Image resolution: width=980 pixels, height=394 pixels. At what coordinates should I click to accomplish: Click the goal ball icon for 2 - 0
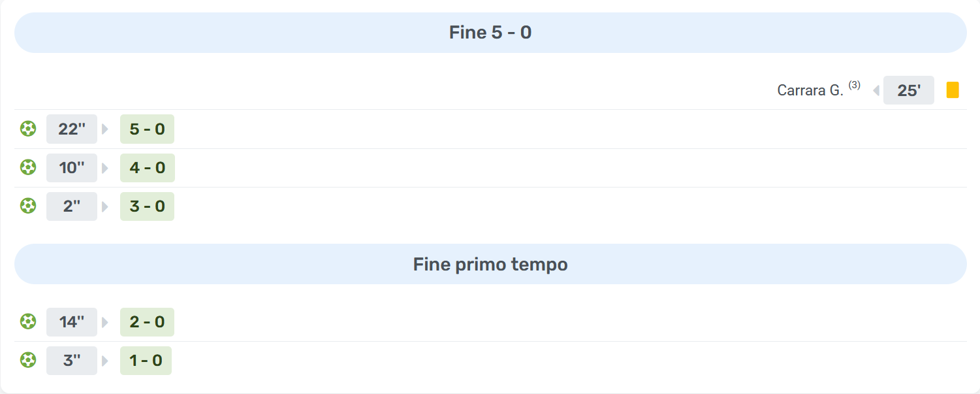click(x=27, y=321)
